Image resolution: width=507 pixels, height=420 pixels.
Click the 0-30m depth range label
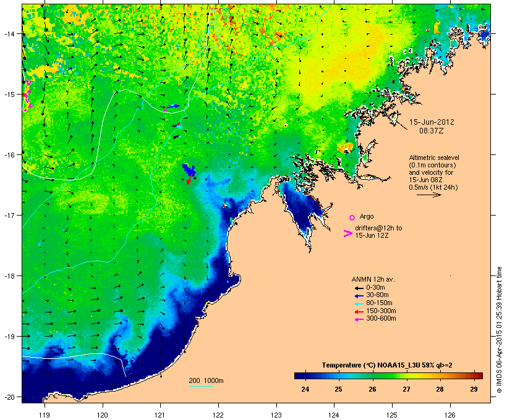[x=375, y=288]
